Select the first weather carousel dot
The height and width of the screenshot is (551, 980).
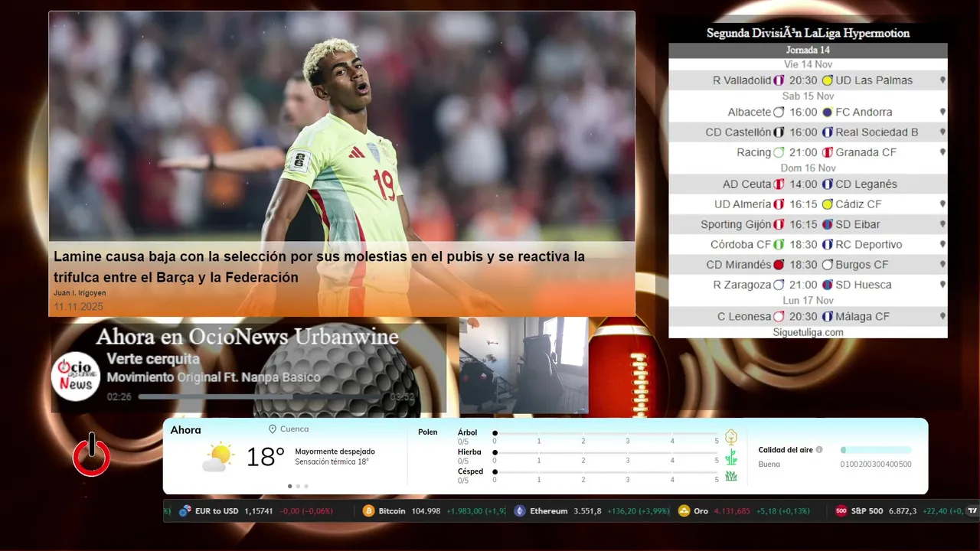click(x=289, y=486)
